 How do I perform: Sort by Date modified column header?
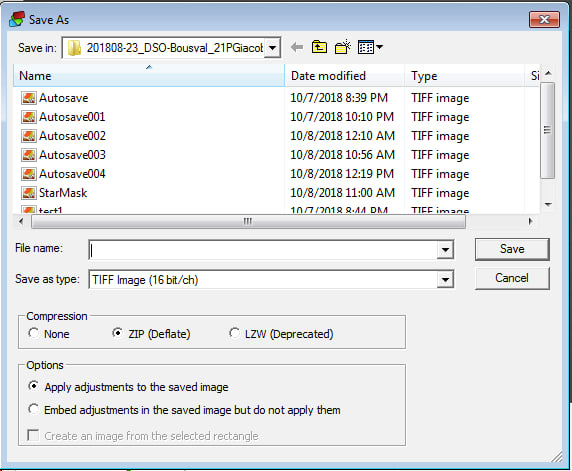pos(344,76)
